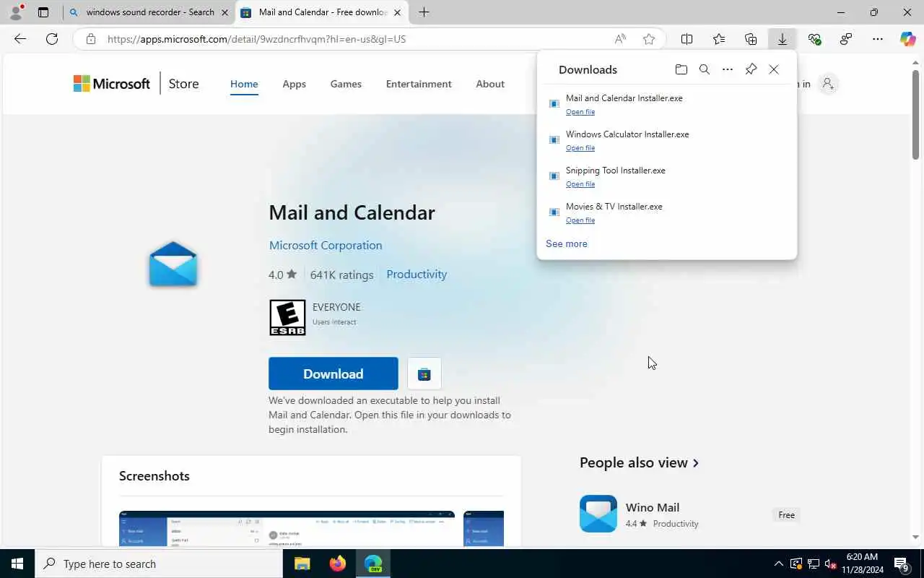Click the address bar URL

(257, 39)
